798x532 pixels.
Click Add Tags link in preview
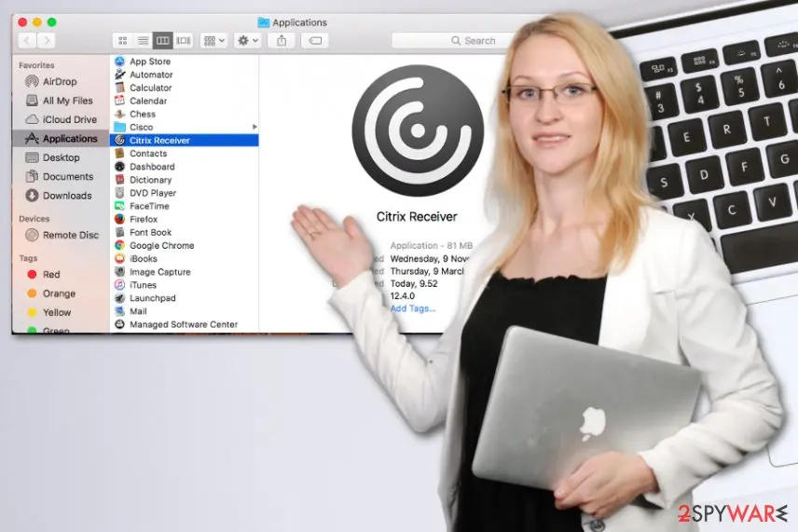pyautogui.click(x=413, y=308)
